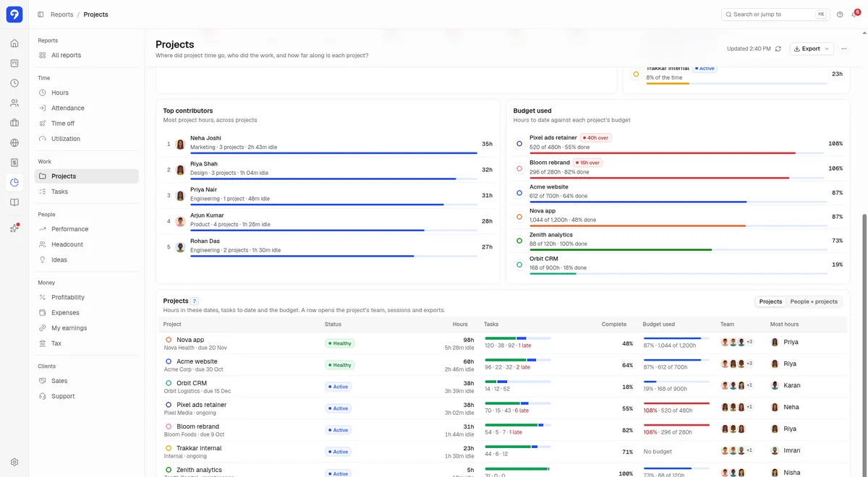The image size is (868, 477).
Task: Open the Bloom rebrand project row
Action: coord(503,430)
